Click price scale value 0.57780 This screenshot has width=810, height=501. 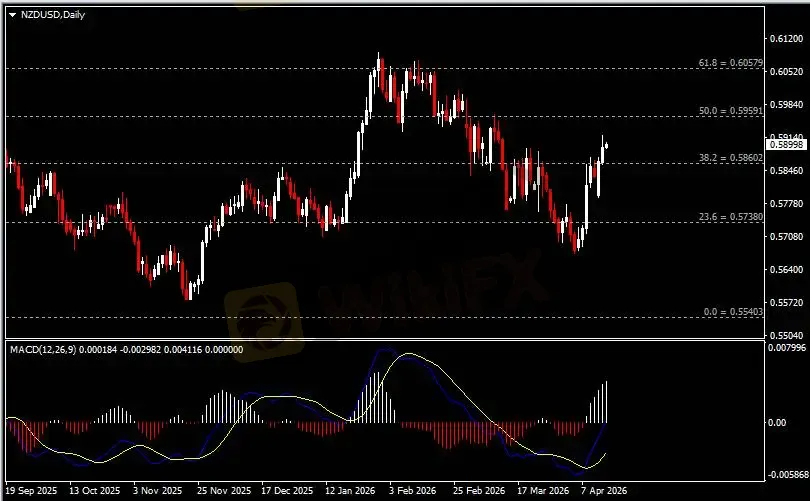786,203
